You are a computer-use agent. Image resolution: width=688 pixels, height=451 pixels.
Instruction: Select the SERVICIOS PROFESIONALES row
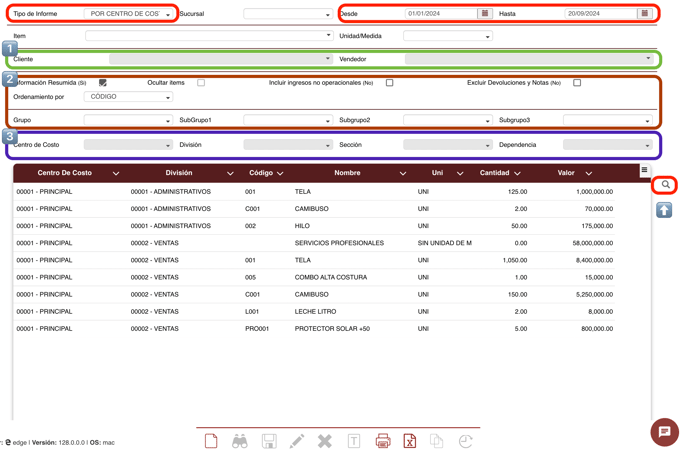tap(314, 243)
